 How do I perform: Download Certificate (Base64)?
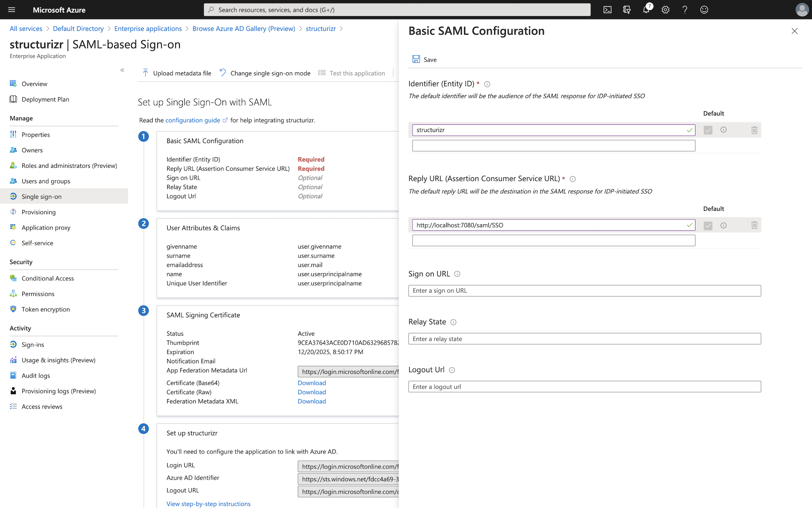click(312, 383)
